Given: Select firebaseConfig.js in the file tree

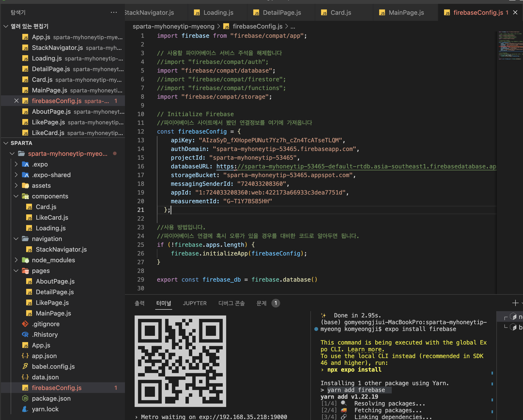Looking at the screenshot, I should (63, 388).
